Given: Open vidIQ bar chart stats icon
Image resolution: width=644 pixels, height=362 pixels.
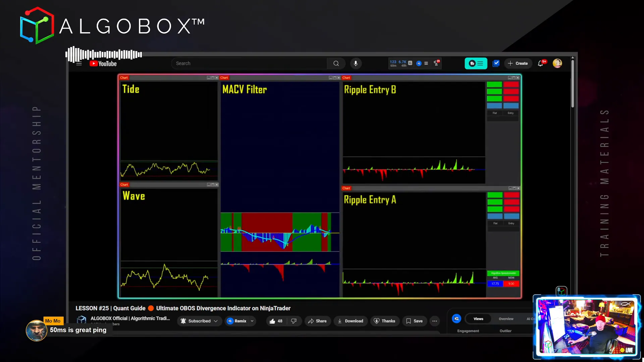Looking at the screenshot, I should (410, 63).
